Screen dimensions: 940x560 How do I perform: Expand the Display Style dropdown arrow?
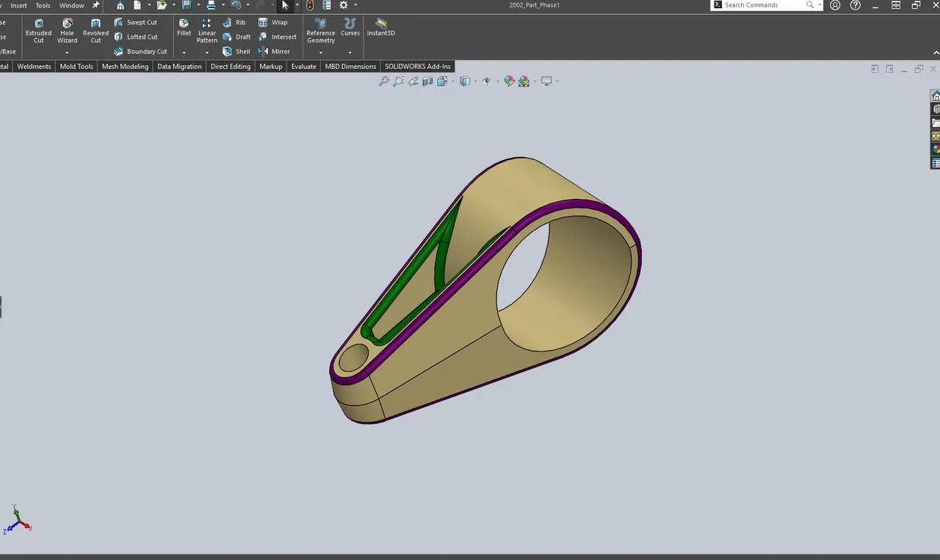pyautogui.click(x=475, y=81)
